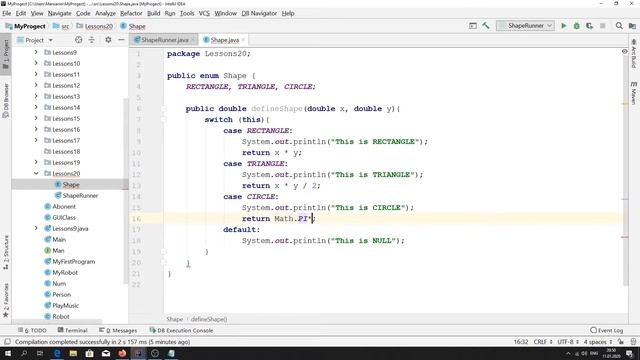Open Firefox from the taskbar

point(122,353)
